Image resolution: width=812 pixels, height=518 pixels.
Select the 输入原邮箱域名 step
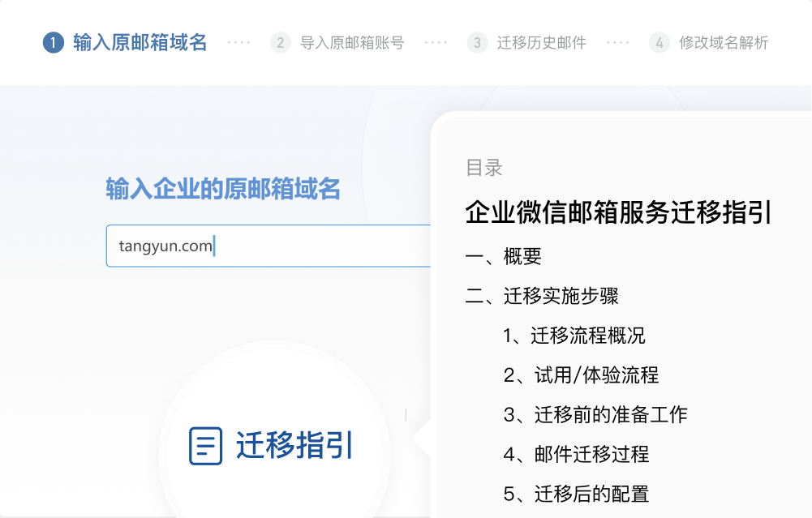tap(140, 42)
